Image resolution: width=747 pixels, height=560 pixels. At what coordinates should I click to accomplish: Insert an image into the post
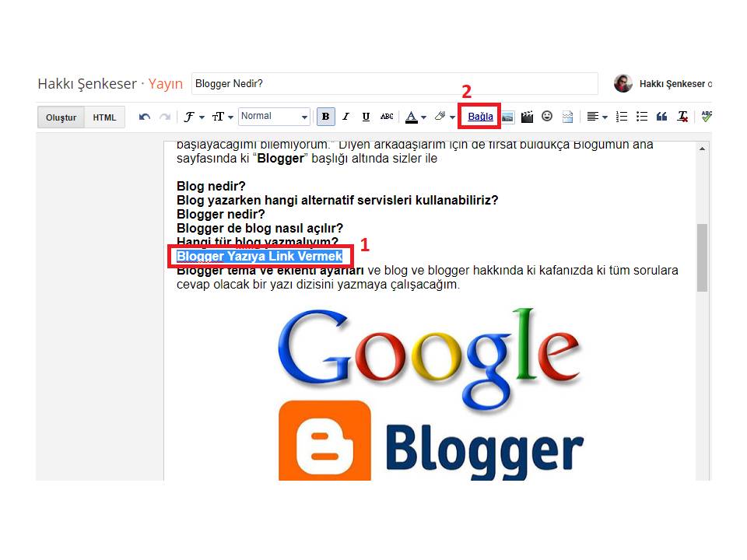pos(508,117)
